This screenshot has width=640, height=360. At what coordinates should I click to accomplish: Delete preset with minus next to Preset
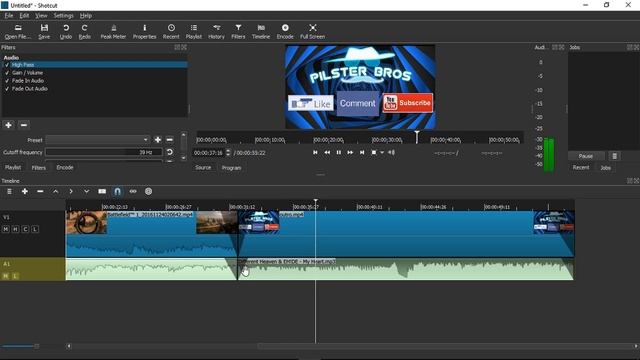coord(169,140)
